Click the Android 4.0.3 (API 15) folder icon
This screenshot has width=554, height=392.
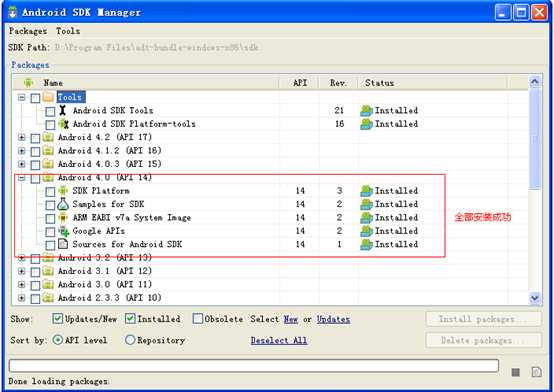[48, 164]
